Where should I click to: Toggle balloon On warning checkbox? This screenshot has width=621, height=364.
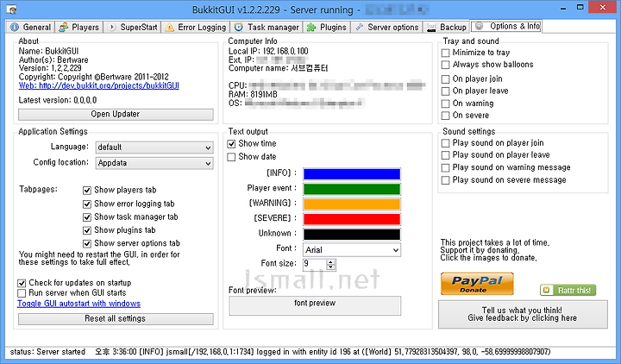click(446, 104)
